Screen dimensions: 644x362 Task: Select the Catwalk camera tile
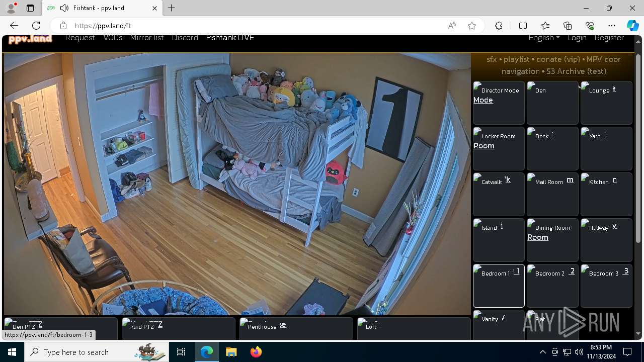point(499,194)
